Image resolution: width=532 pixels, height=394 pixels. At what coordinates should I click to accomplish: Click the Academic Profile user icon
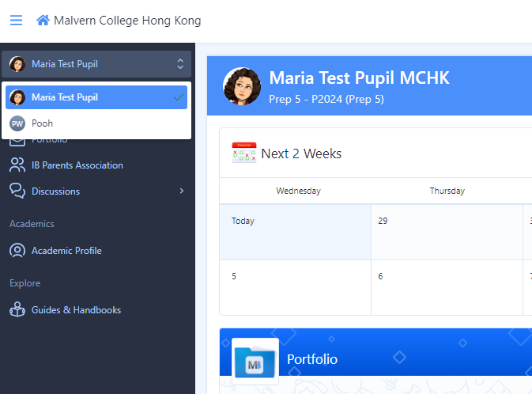click(17, 251)
